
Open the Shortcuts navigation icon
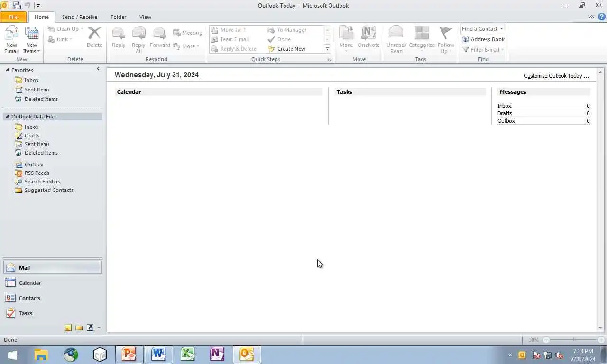coord(90,328)
